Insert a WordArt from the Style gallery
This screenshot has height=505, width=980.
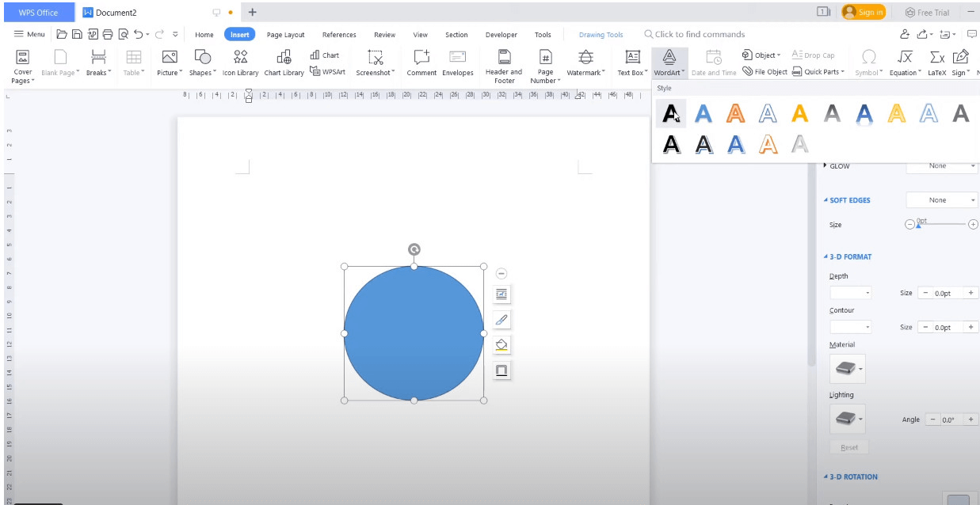tap(671, 113)
